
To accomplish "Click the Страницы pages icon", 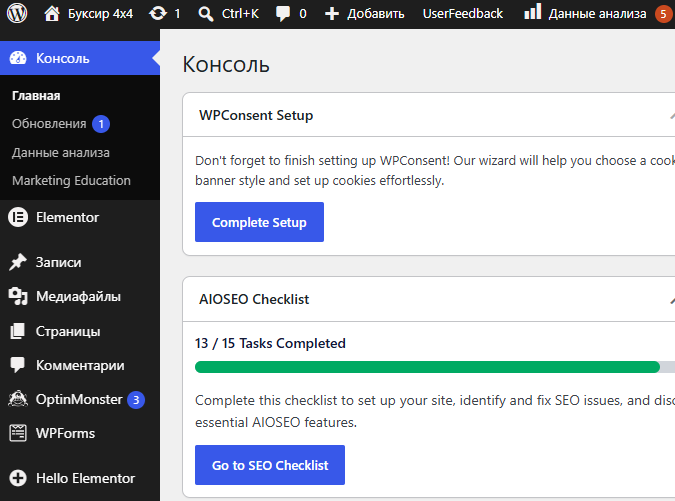I will 18,331.
